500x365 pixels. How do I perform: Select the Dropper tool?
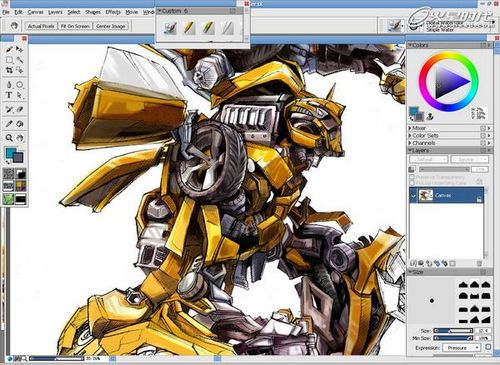coord(9,124)
